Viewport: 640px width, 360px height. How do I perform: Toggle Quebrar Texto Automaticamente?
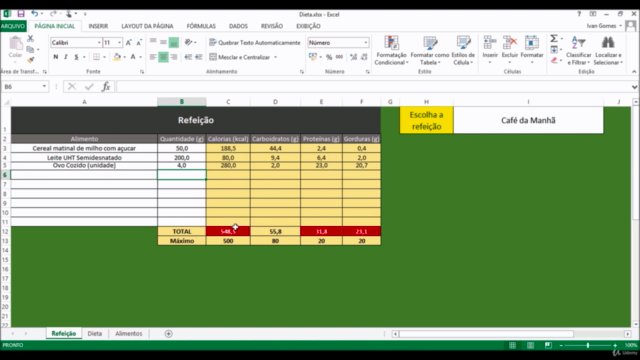click(x=255, y=42)
